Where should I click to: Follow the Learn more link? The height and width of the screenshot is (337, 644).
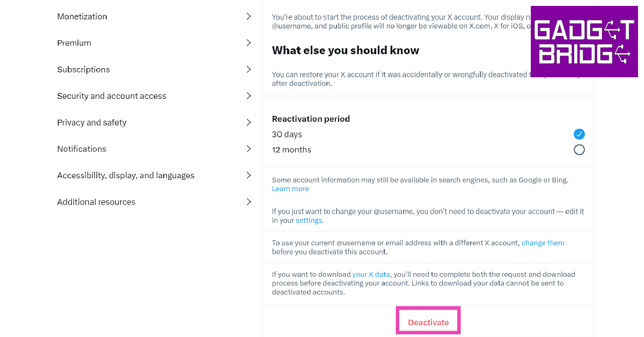coord(290,189)
